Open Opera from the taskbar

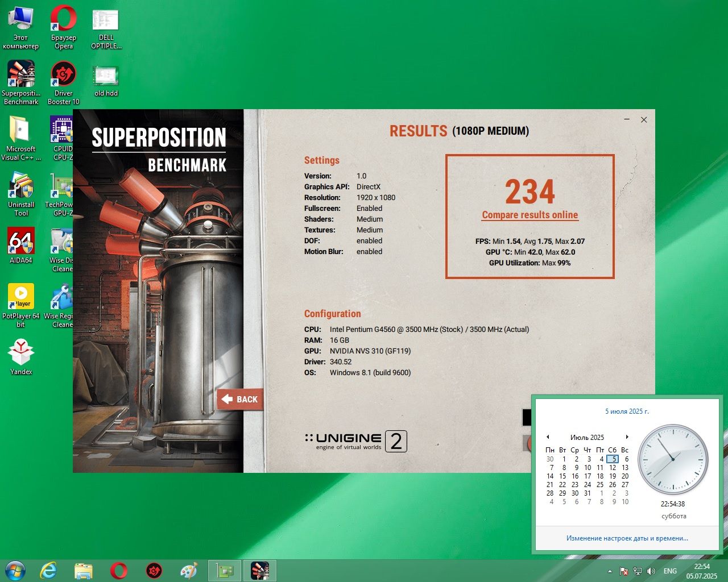[119, 570]
